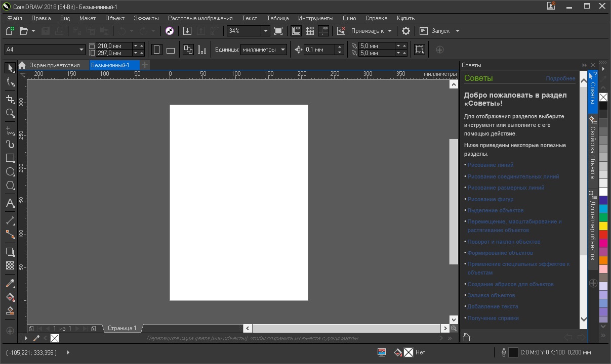Pick the yellow swatch in the color palette
Screen dimensions: 611x364
(x=603, y=226)
